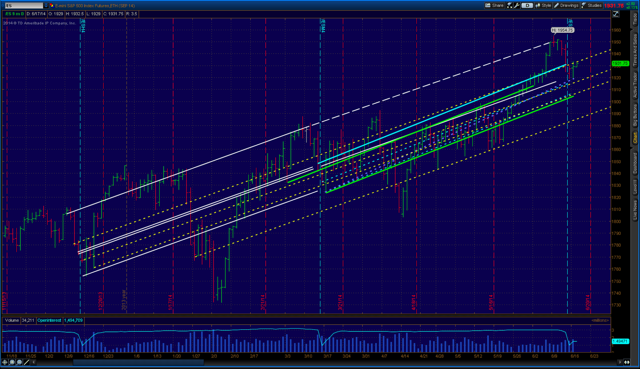Open the D timeframe selector
Viewport: 640px width, 369px height.
[527, 5]
